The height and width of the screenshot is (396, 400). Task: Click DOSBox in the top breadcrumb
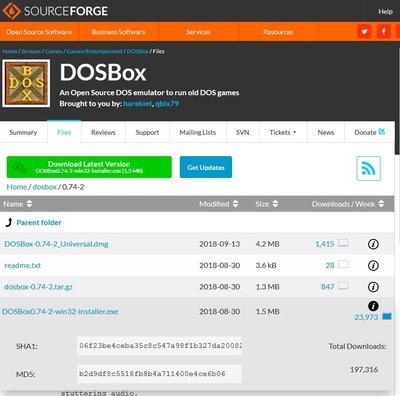(138, 51)
